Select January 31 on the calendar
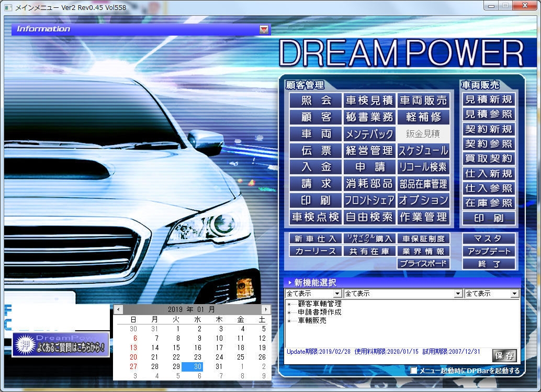Image resolution: width=541 pixels, height=392 pixels. coord(219,366)
